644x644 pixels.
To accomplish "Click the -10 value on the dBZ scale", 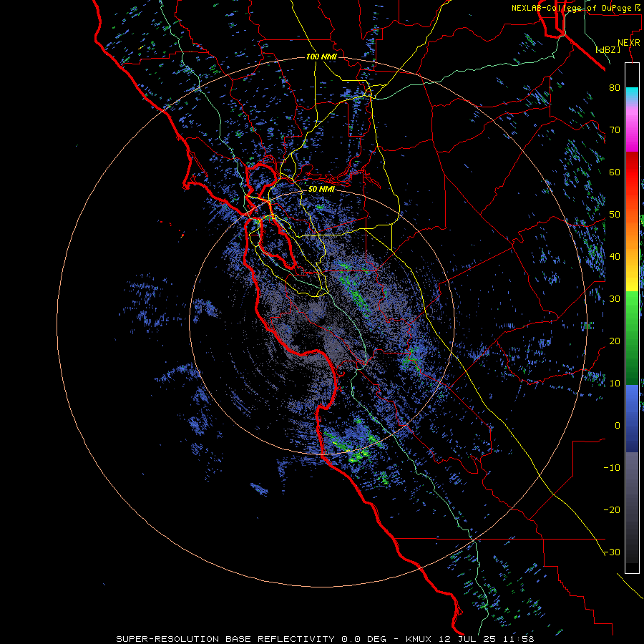I will click(x=612, y=468).
